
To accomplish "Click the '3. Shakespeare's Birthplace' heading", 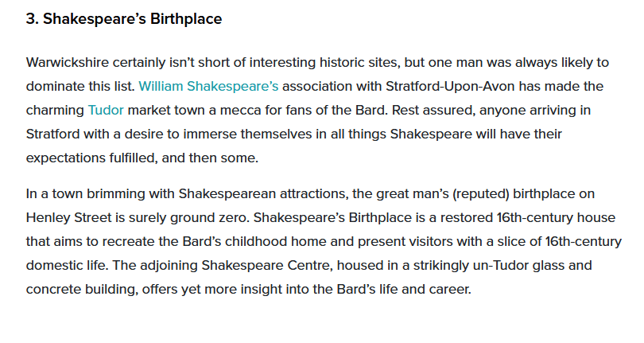I will [x=124, y=19].
